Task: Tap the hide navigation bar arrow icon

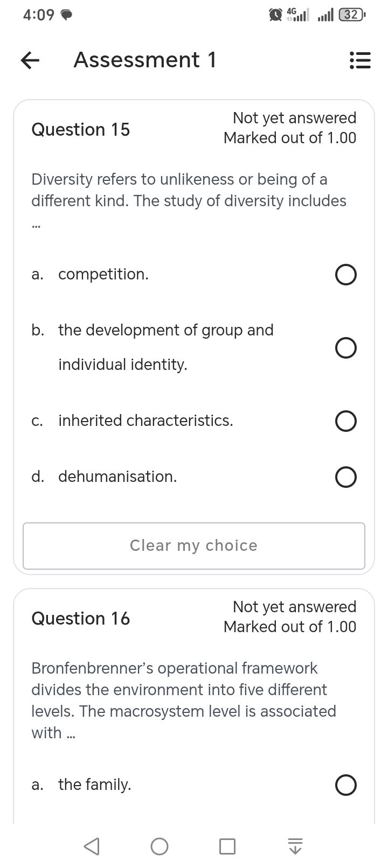Action: [x=295, y=846]
